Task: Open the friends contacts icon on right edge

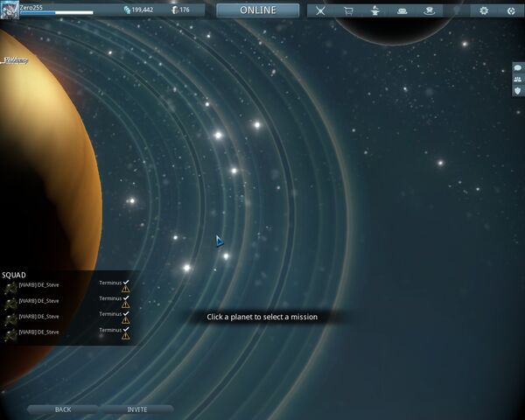Action: [518, 80]
